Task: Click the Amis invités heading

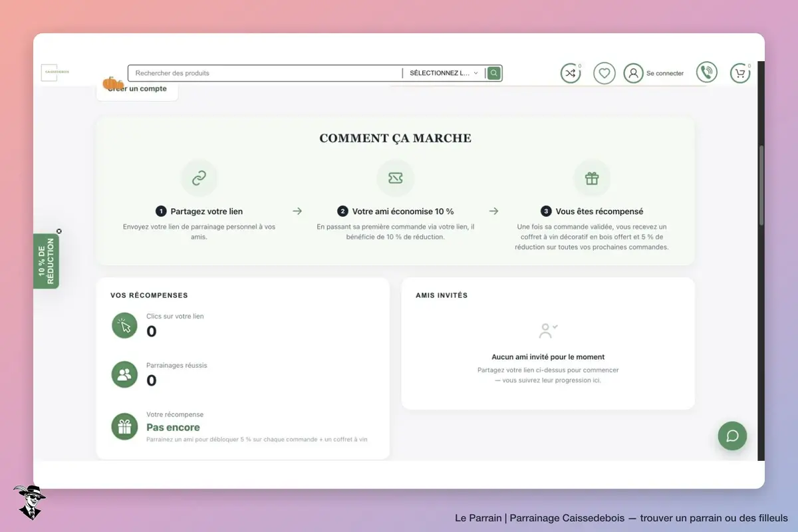Action: point(442,295)
